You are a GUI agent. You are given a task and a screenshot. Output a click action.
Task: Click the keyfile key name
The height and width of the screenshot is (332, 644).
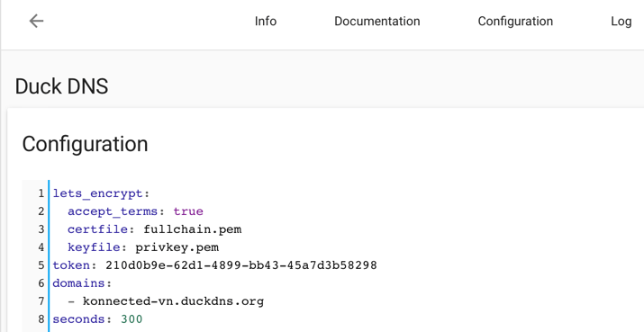[x=94, y=247]
